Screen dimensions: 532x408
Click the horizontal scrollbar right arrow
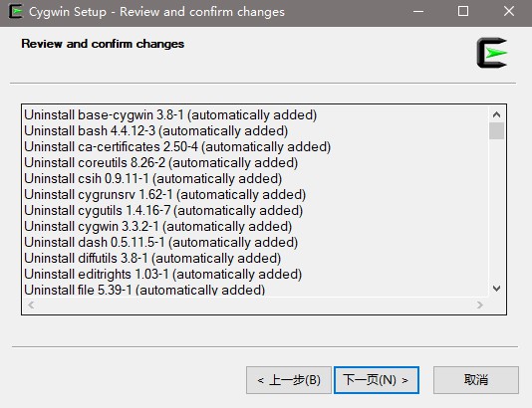(x=479, y=305)
